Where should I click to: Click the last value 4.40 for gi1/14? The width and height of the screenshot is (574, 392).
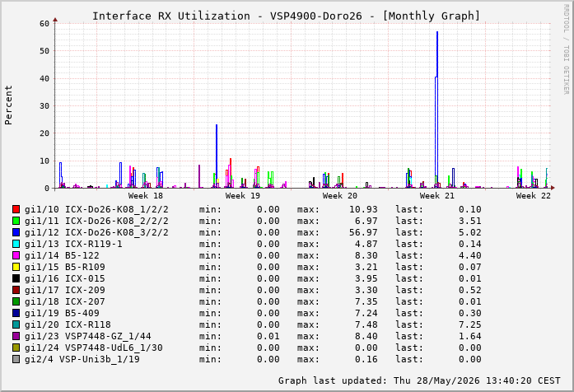[470, 255]
